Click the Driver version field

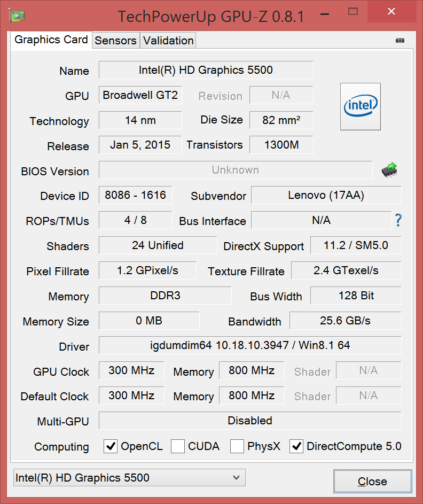(250, 345)
